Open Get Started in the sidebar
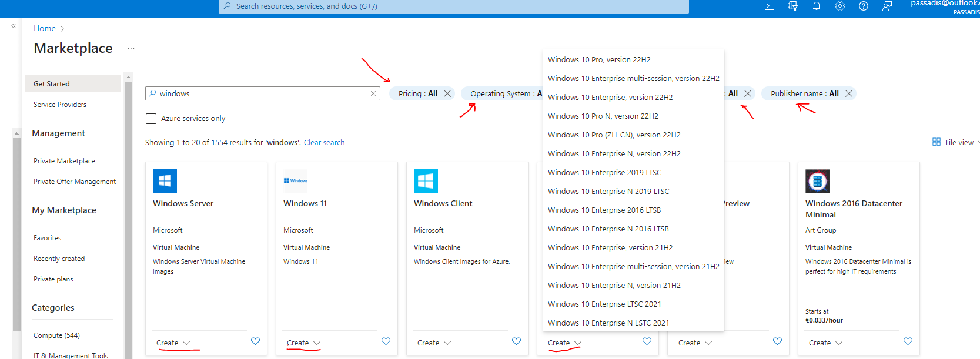 pyautogui.click(x=73, y=83)
